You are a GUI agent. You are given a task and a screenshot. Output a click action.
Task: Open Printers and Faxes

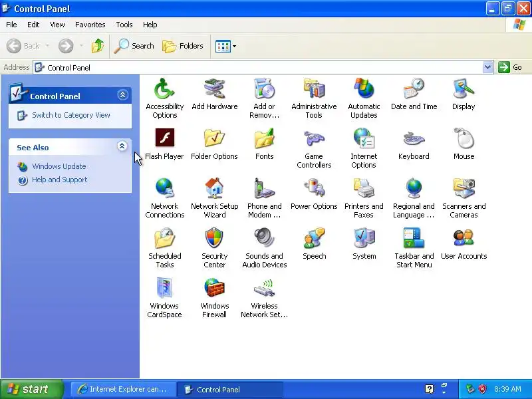[x=364, y=198]
